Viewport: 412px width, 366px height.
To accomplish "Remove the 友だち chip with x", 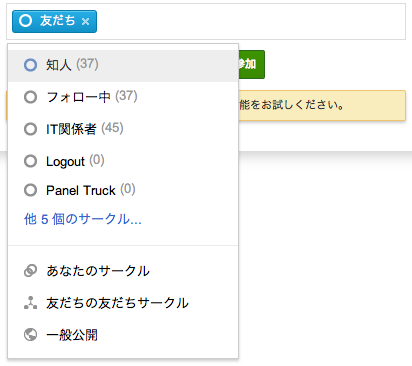I will 85,22.
